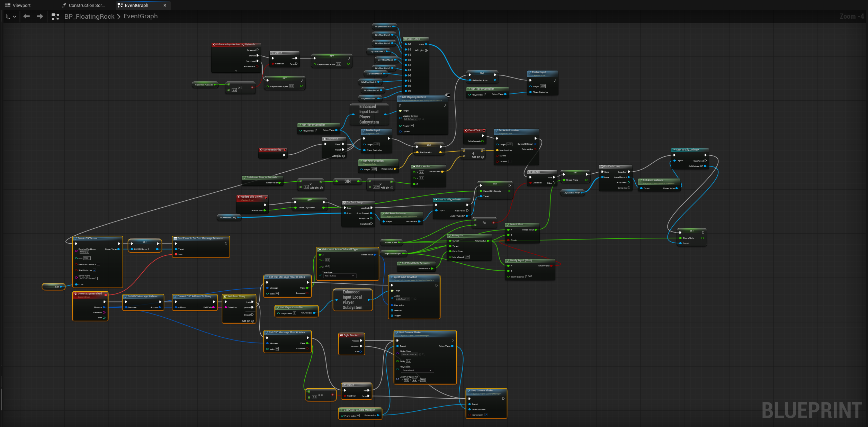This screenshot has height=427, width=868.
Task: Add pin on the Switch on String node
Action: (248, 321)
